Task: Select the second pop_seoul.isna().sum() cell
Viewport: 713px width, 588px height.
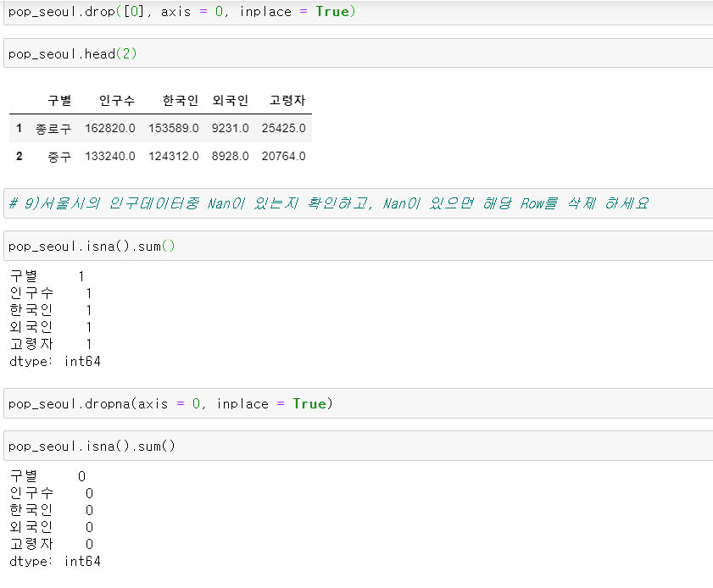Action: point(359,446)
